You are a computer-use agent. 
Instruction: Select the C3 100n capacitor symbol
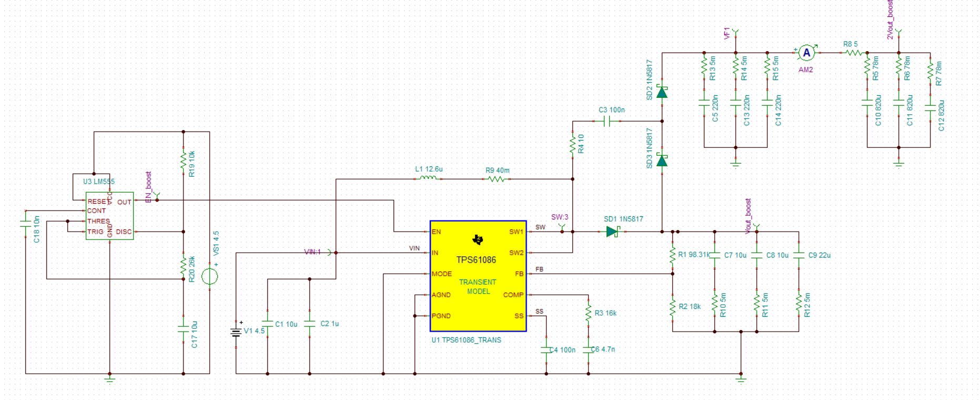click(607, 121)
